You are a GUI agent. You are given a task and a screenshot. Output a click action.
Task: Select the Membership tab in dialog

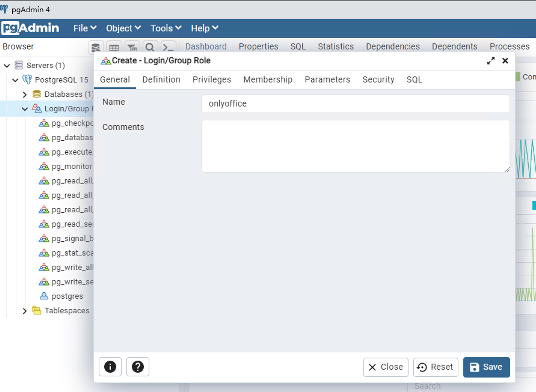click(x=268, y=80)
